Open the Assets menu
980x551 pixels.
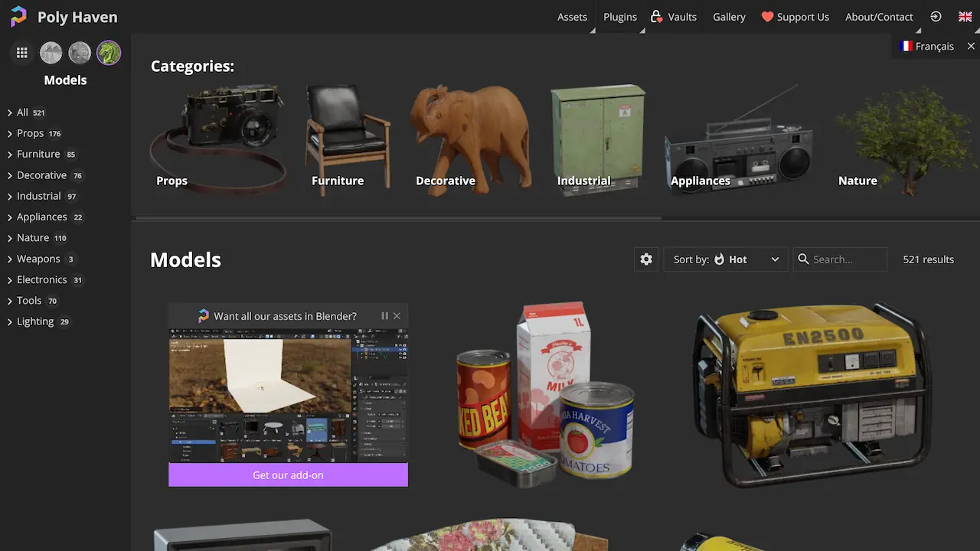point(572,17)
